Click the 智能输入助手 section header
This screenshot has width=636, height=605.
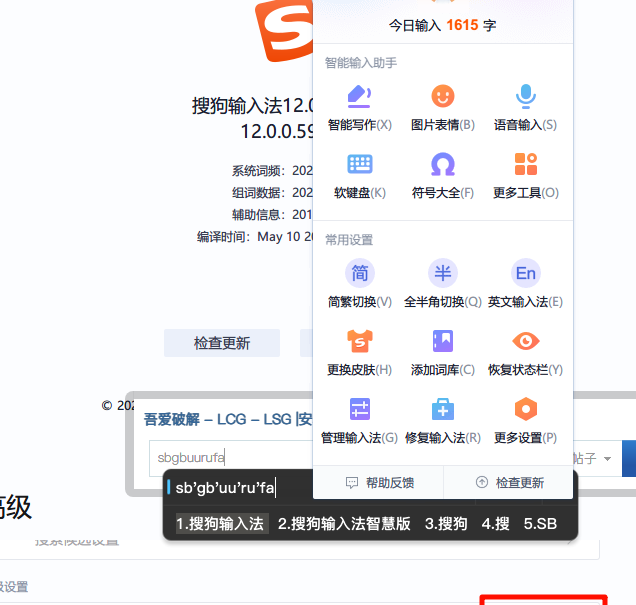pos(361,63)
